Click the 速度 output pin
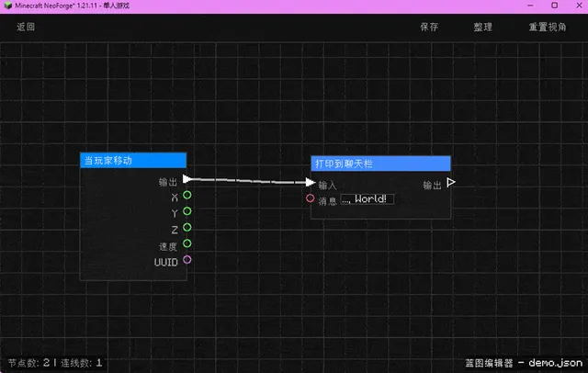Viewport: 588px width, 373px height. coord(187,243)
